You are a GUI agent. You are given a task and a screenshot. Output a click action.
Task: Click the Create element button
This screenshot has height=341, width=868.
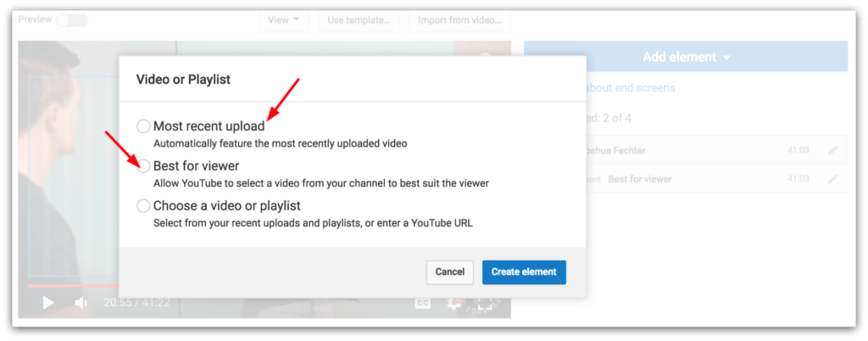(x=524, y=271)
